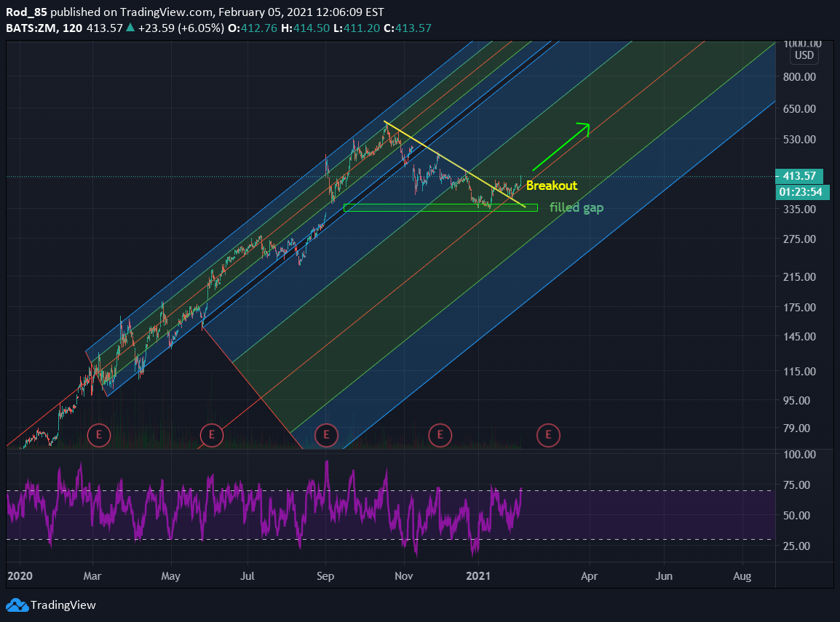
Task: Click the +23.59 (+6.05%) change value
Action: [x=181, y=28]
